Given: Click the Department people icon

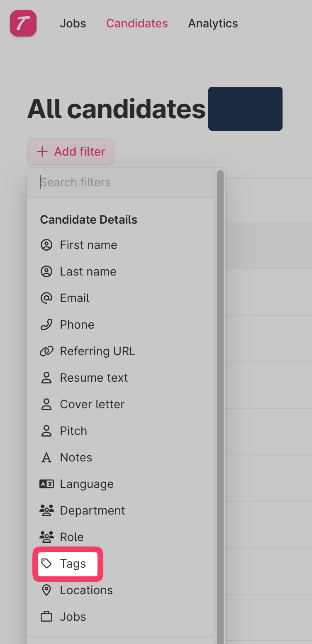Looking at the screenshot, I should (x=46, y=510).
